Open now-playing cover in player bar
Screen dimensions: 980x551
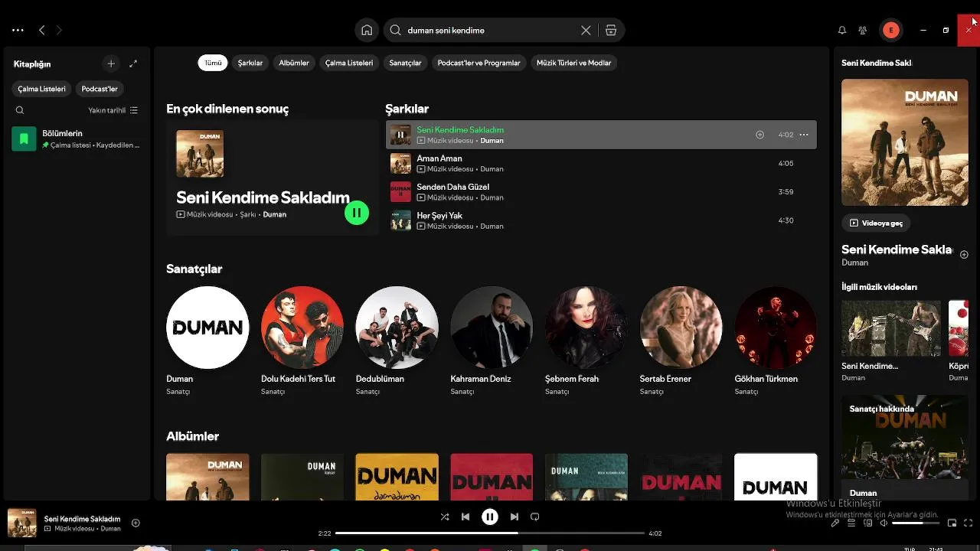pos(22,523)
